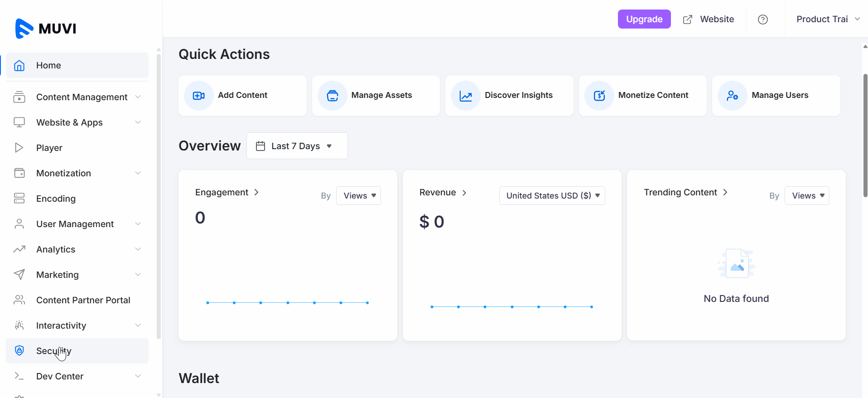This screenshot has height=398, width=868.
Task: Click the Discover Insights chart icon
Action: coord(466,96)
